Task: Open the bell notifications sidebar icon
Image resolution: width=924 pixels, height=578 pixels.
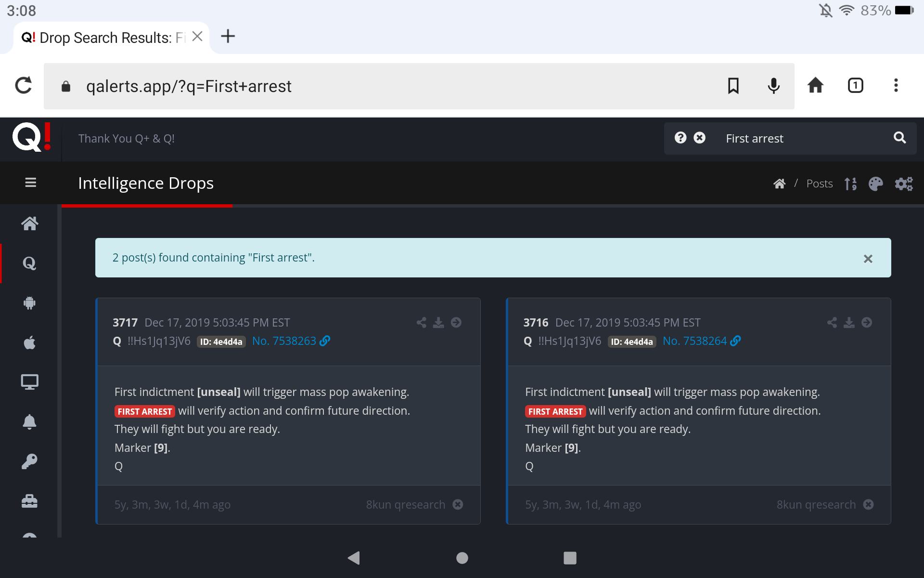Action: pos(29,421)
